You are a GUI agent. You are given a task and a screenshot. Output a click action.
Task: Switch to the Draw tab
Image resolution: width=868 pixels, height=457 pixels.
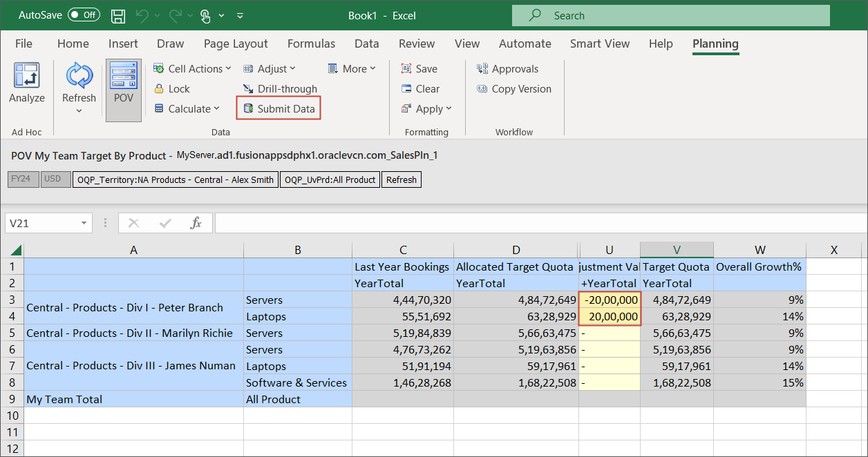point(171,43)
